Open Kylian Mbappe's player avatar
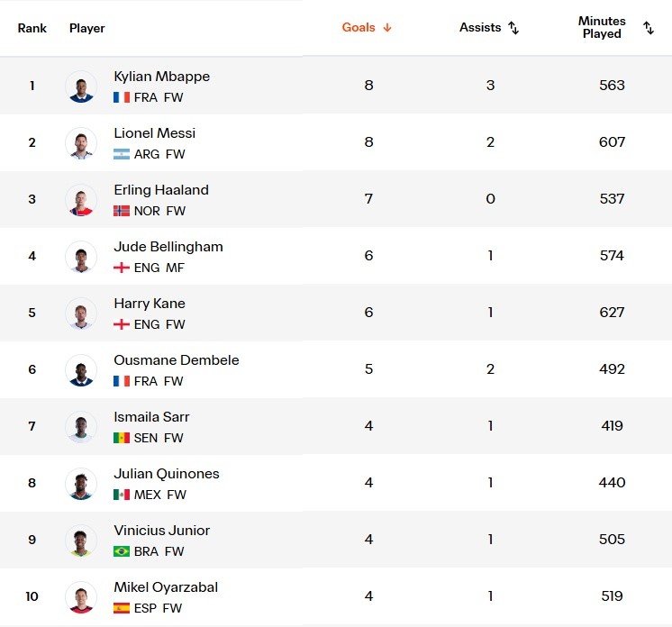Image resolution: width=672 pixels, height=627 pixels. click(81, 86)
